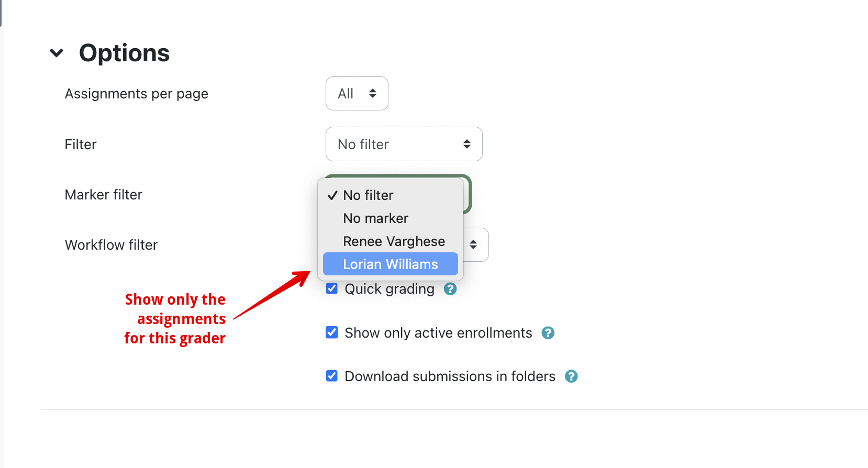Open the Workflow filter dropdown arrows
This screenshot has height=468, width=868.
[473, 244]
